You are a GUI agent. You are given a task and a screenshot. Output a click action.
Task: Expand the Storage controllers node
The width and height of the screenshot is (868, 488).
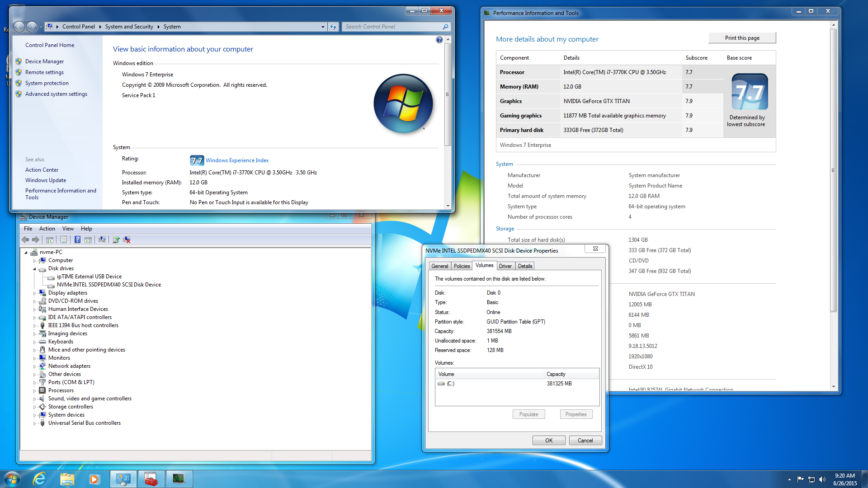click(34, 407)
